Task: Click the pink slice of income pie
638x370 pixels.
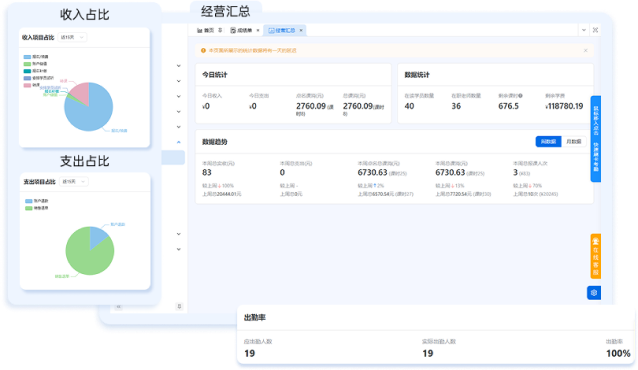Action: (x=81, y=92)
